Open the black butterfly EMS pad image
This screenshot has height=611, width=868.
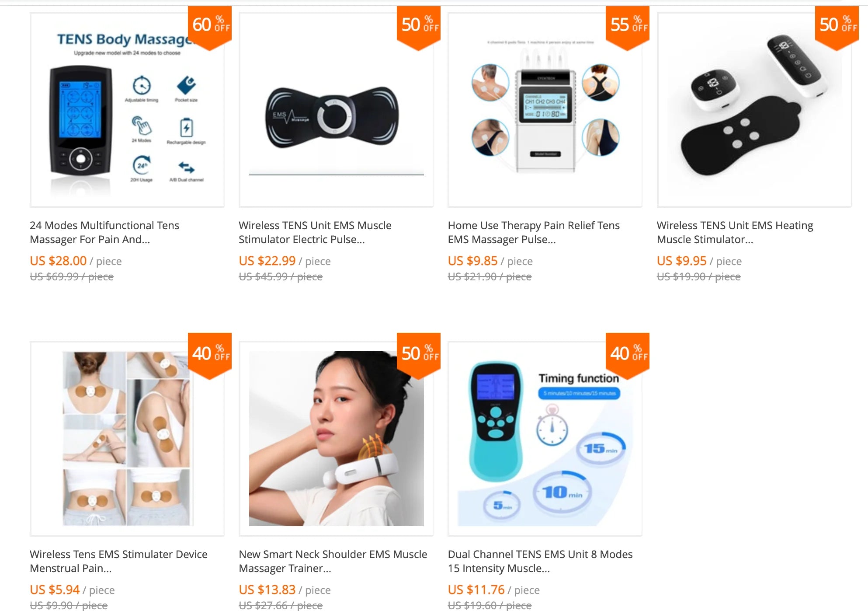tap(336, 110)
